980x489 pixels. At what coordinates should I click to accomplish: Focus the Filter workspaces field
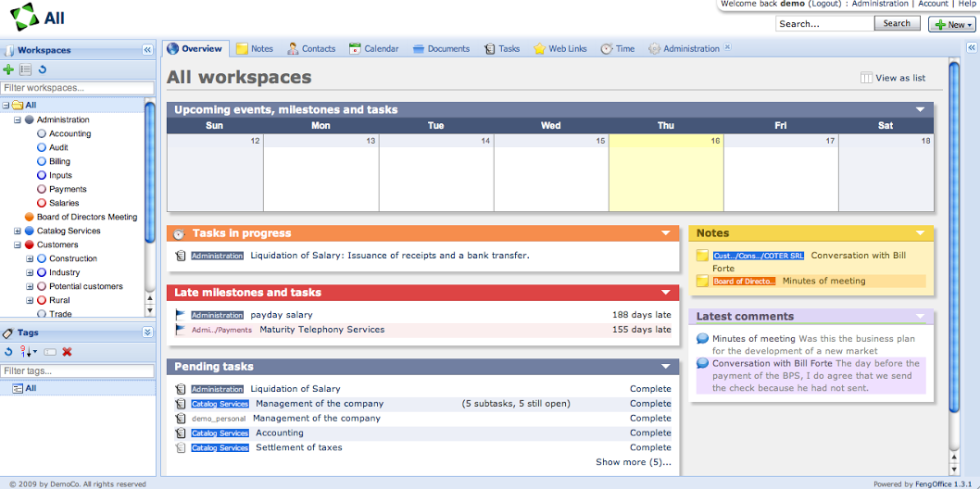point(78,88)
